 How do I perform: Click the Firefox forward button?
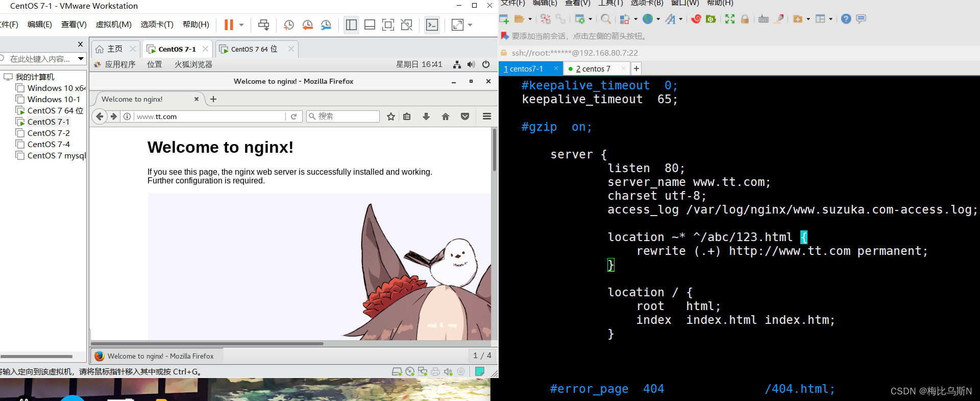(113, 116)
